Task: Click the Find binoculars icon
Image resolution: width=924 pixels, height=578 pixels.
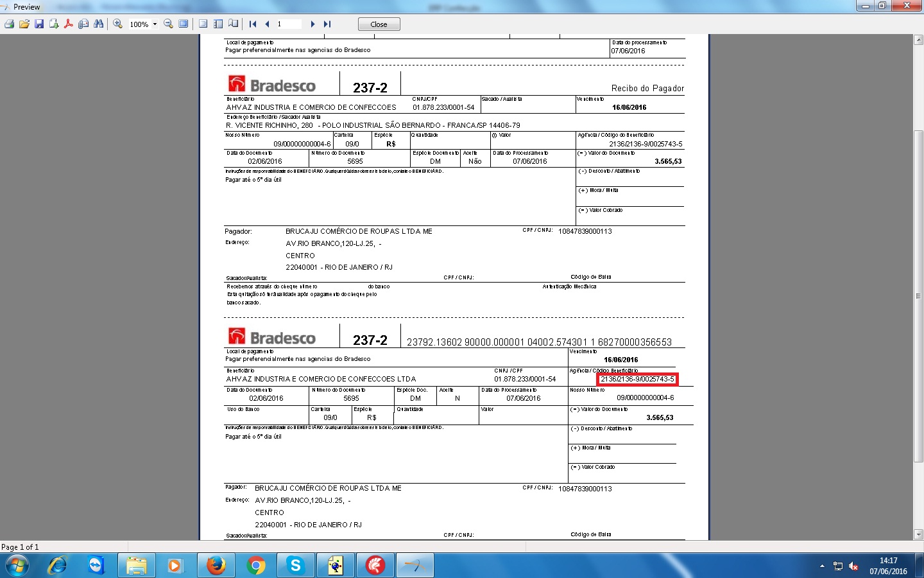Action: 98,24
